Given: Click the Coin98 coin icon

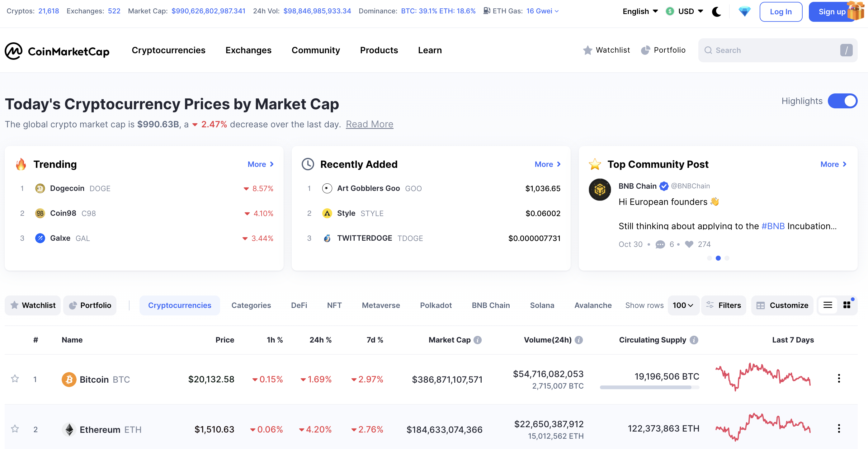Looking at the screenshot, I should (x=40, y=213).
